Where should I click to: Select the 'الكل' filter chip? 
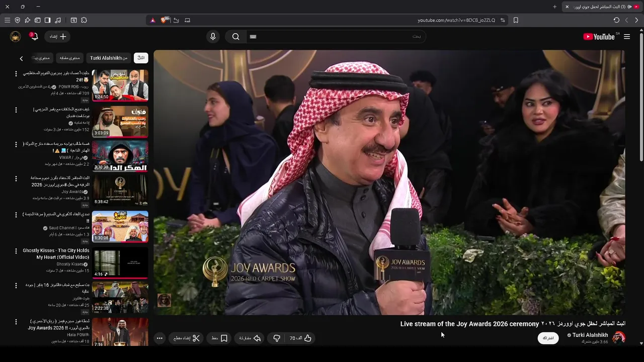tap(141, 58)
